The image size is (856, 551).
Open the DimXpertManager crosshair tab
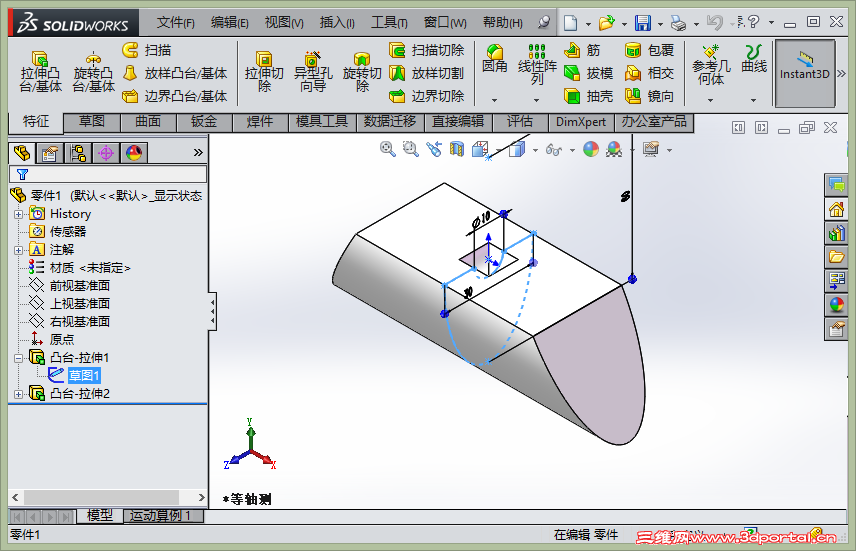106,153
